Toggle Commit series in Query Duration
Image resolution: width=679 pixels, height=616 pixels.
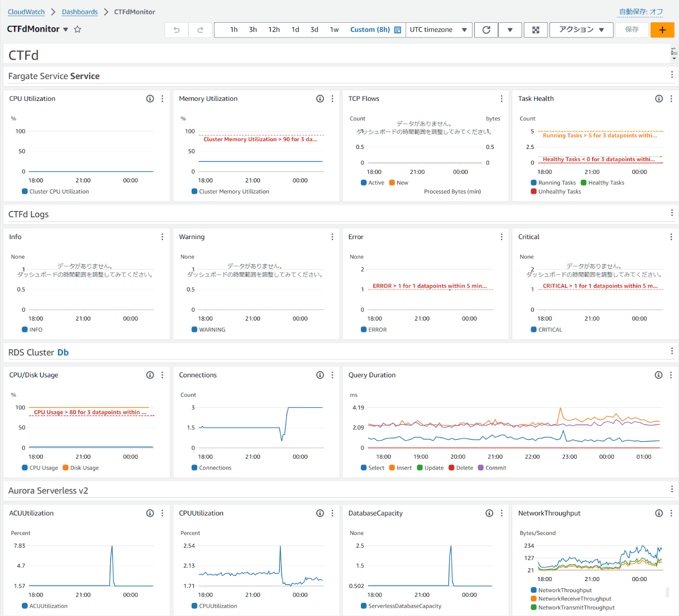[x=492, y=468]
